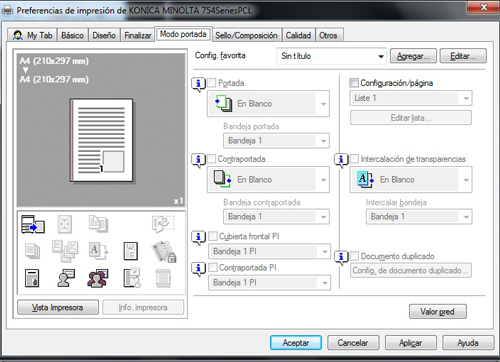
Task: Switch to the Diseño tab
Action: (104, 35)
